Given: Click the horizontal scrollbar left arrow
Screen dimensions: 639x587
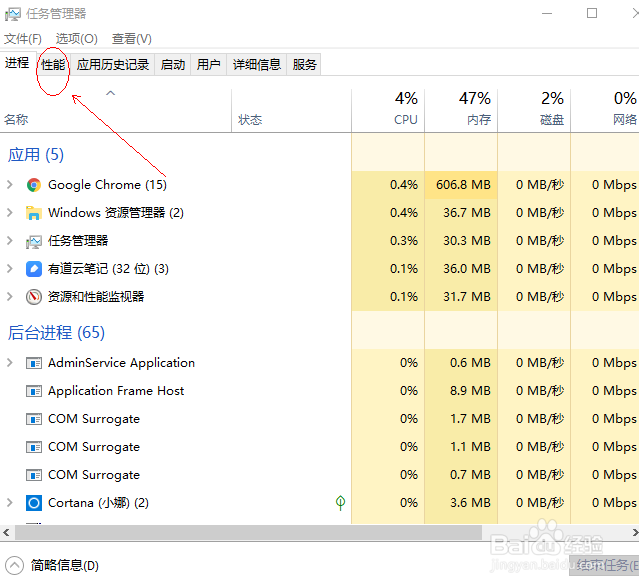Looking at the screenshot, I should 6,532.
